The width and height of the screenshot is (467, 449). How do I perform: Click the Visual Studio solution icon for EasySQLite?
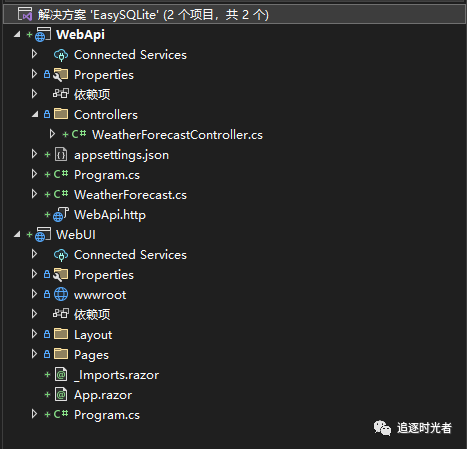click(x=25, y=14)
